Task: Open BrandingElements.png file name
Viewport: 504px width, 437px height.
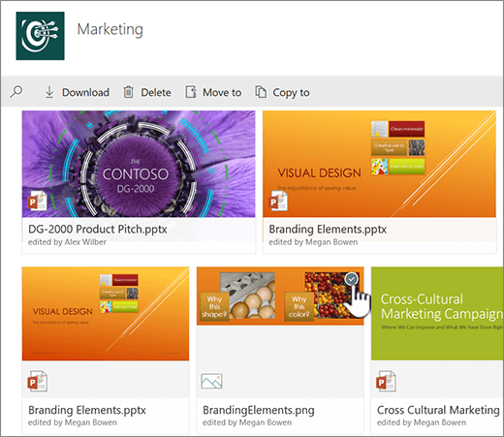Action: point(259,410)
